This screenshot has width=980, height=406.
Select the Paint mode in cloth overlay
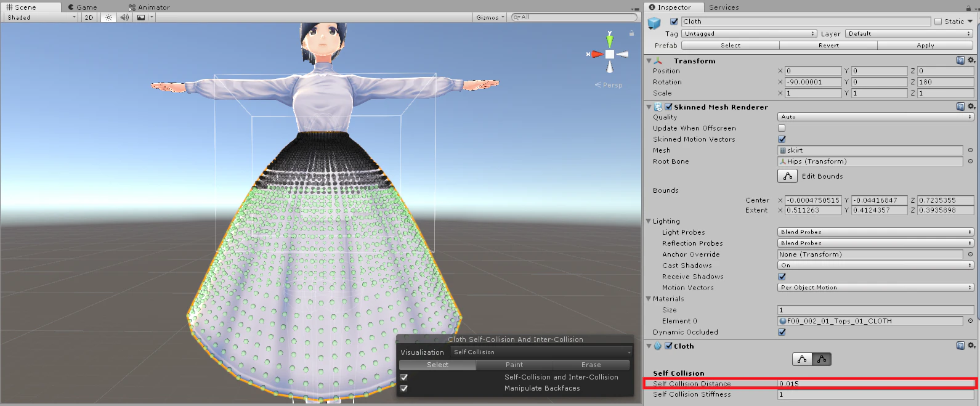click(x=514, y=365)
